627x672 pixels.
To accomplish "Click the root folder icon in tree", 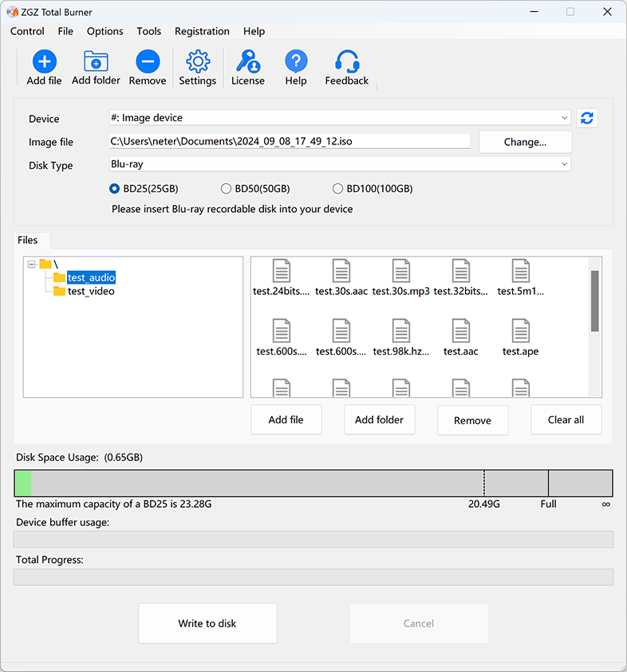I will (45, 264).
